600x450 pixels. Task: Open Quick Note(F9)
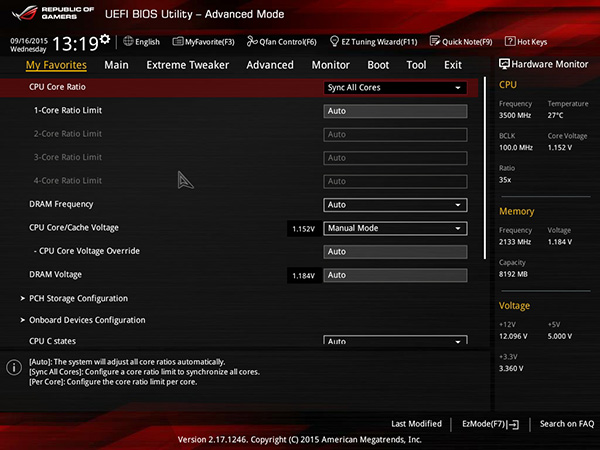(461, 41)
